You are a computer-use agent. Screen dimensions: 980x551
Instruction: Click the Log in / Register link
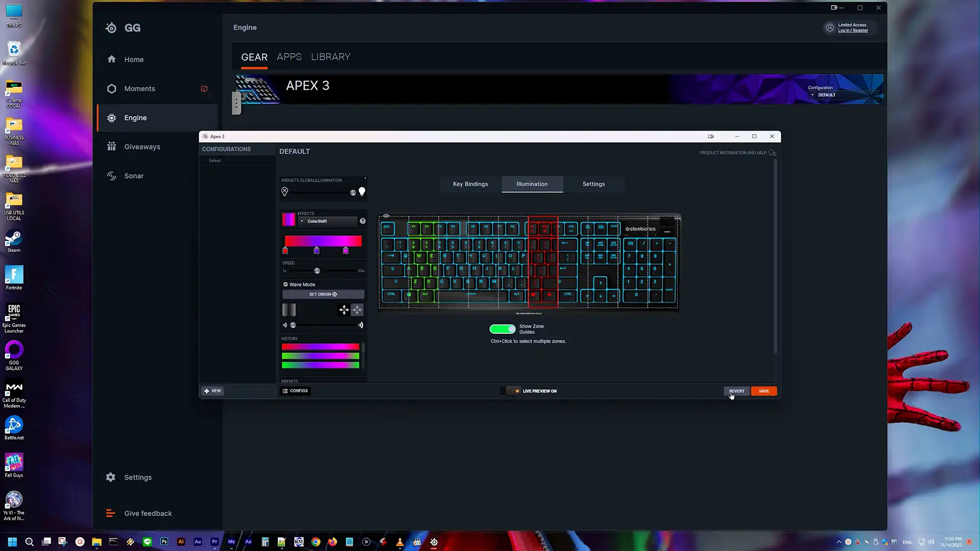pyautogui.click(x=853, y=31)
